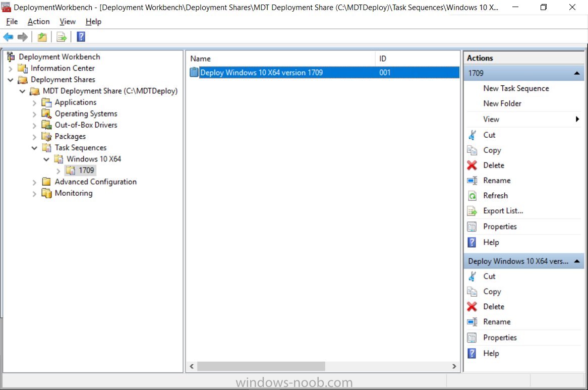Click the Back arrow toolbar icon
This screenshot has width=588, height=390.
(x=8, y=37)
